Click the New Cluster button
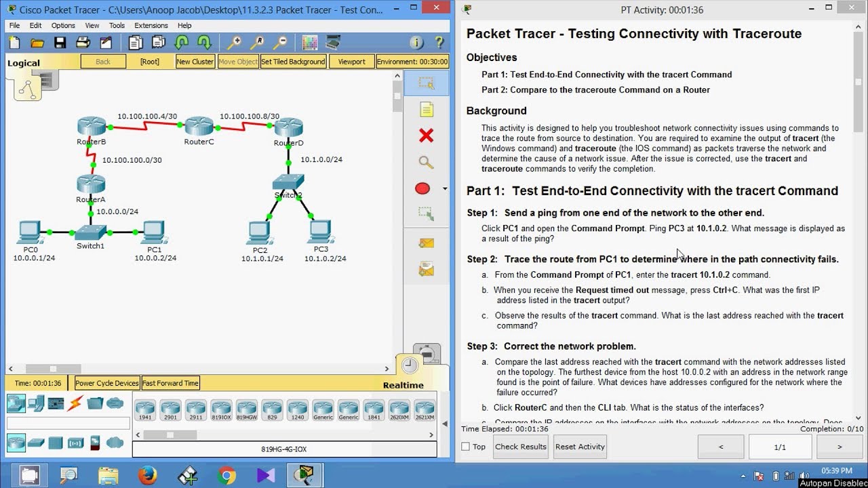The height and width of the screenshot is (488, 868). click(x=195, y=62)
